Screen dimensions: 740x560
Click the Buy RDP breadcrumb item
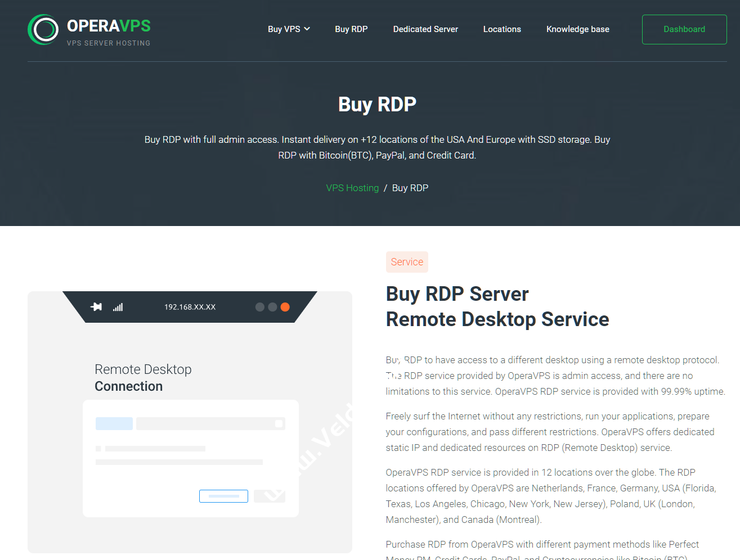(x=410, y=188)
